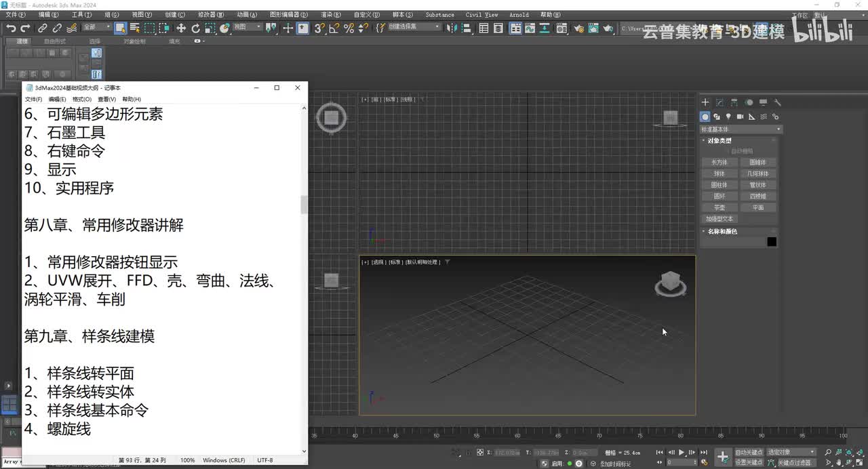Activate the Select and Move tool

[181, 28]
